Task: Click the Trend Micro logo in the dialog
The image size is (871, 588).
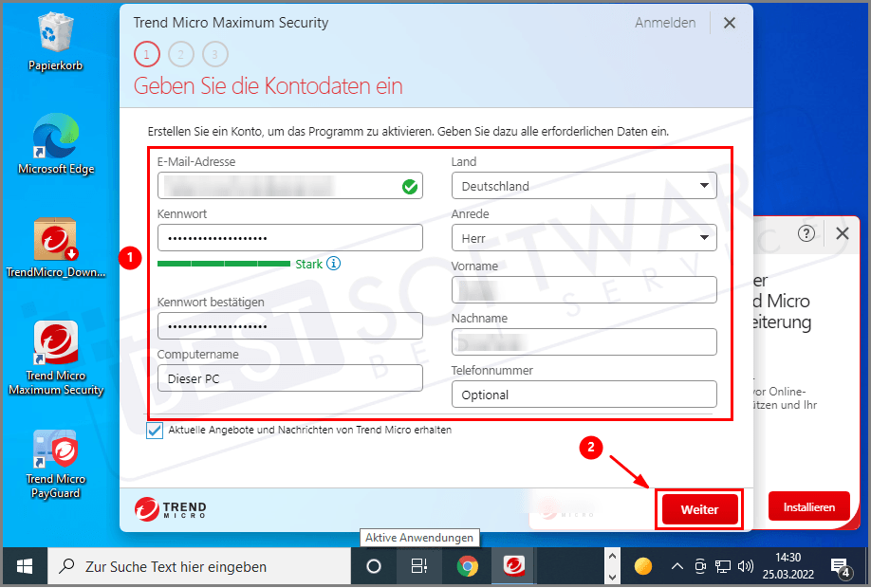Action: [x=172, y=508]
